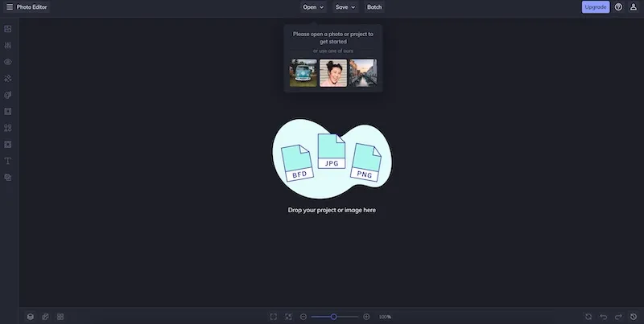Click the Upgrade button
This screenshot has height=324, width=644.
(596, 7)
